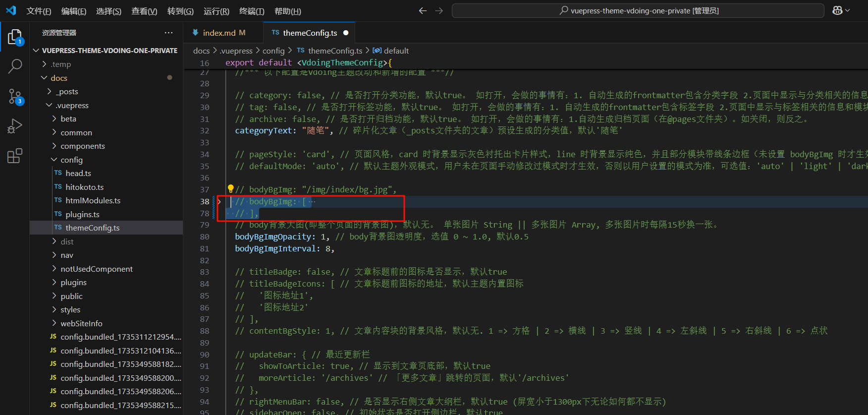Click config in the breadcrumb path

(273, 51)
